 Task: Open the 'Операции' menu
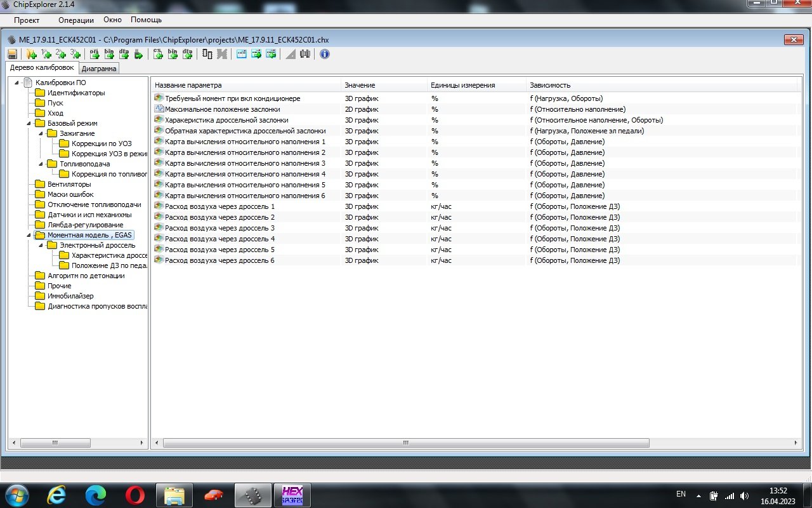[75, 20]
